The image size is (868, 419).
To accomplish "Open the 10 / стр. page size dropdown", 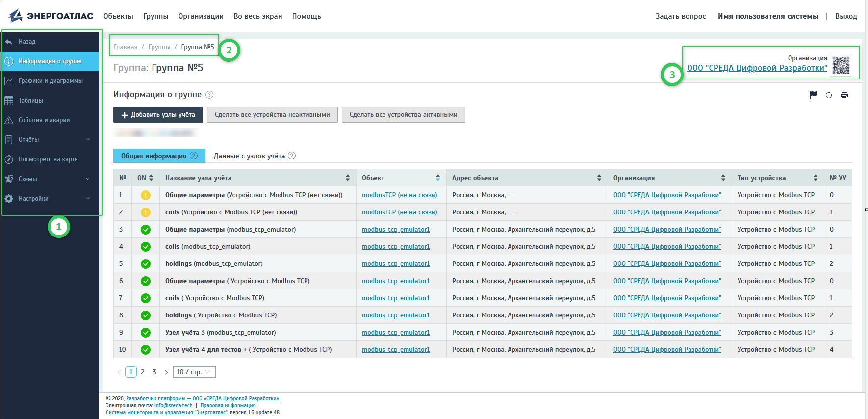I will point(194,372).
